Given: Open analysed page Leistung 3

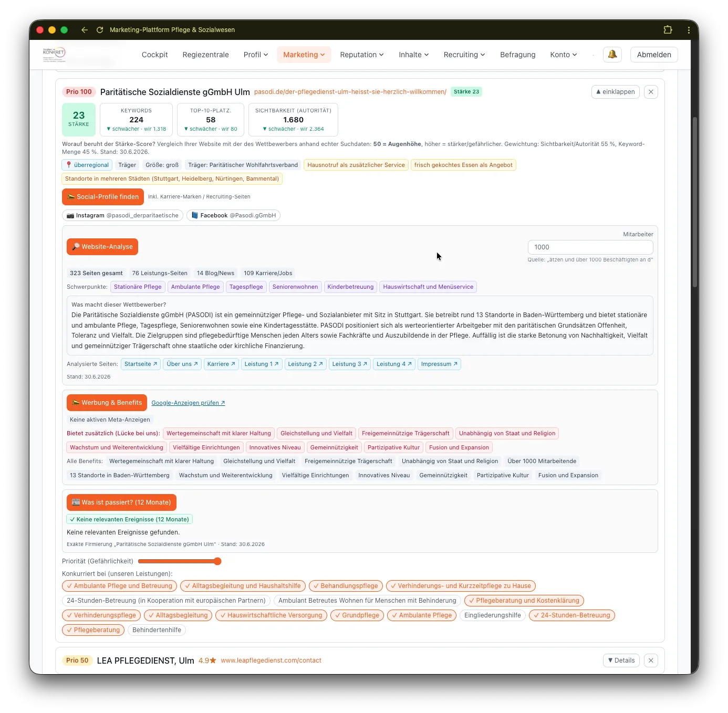Looking at the screenshot, I should pyautogui.click(x=350, y=364).
